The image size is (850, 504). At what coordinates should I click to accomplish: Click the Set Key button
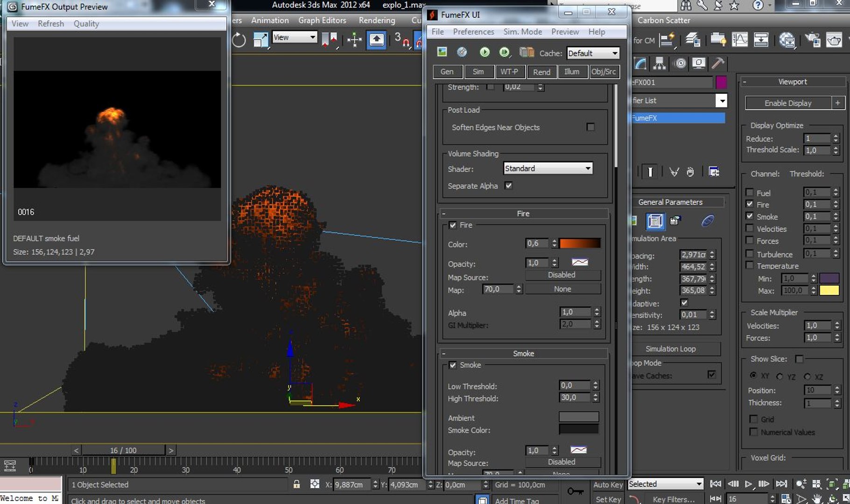608,499
